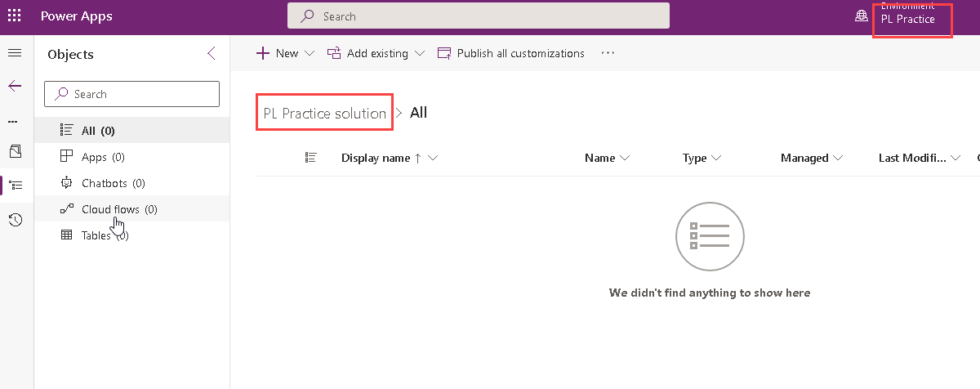
Task: Sort by Display name column
Action: point(390,158)
